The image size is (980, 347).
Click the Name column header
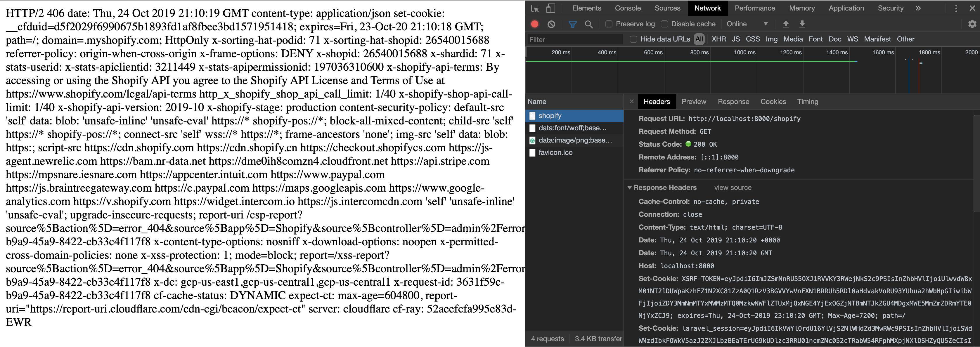tap(574, 102)
